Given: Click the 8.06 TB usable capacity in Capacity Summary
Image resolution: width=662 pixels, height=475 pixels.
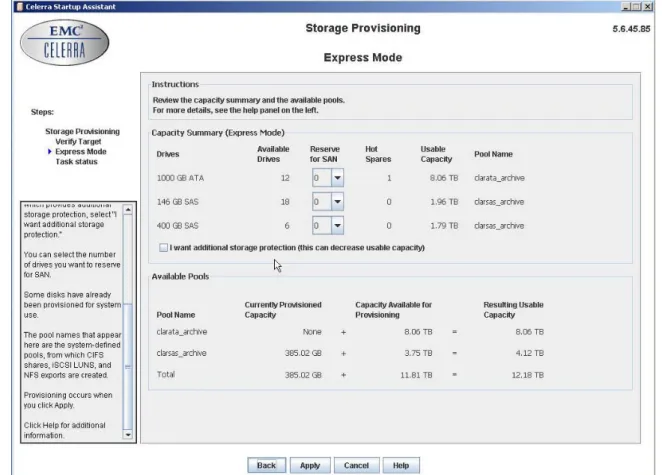Looking at the screenshot, I should tap(444, 178).
